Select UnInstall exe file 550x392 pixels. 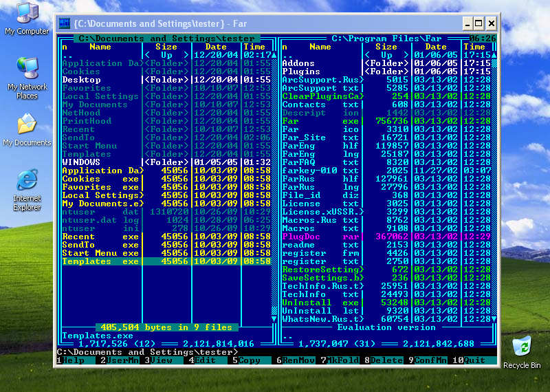386,303
